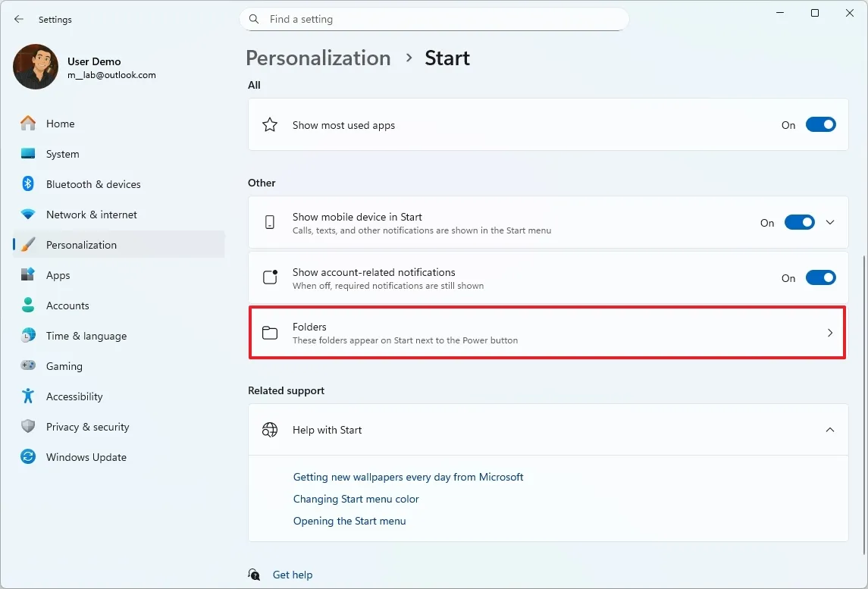
Task: Select Gaming in the sidebar
Action: [64, 365]
